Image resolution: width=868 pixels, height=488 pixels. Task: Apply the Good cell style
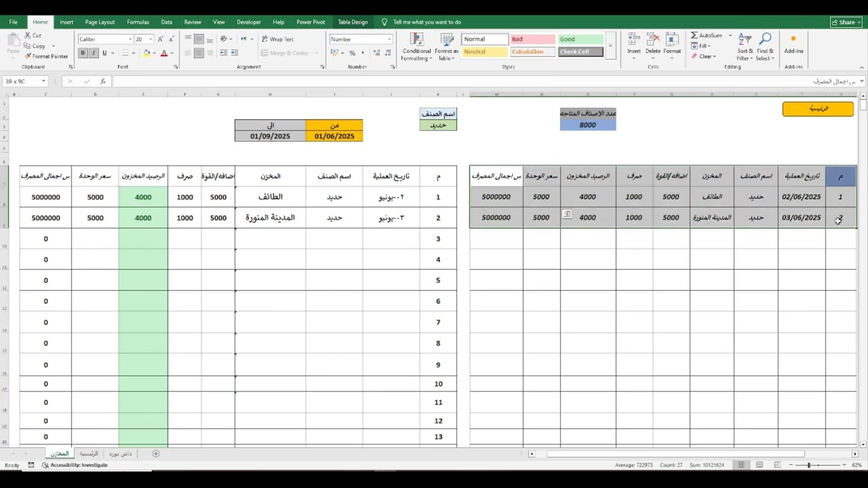pos(580,39)
